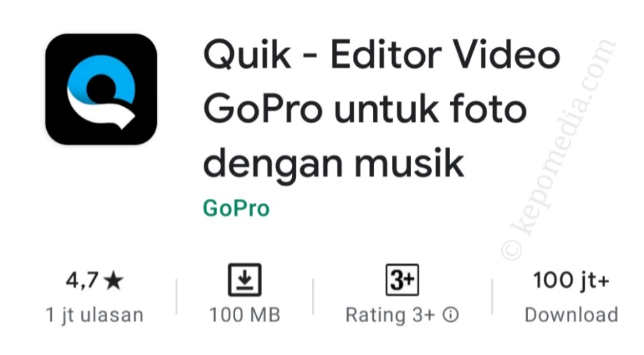Click the title line "GoPro untuk foto"
Screen dimensions: 644x355
[365, 109]
